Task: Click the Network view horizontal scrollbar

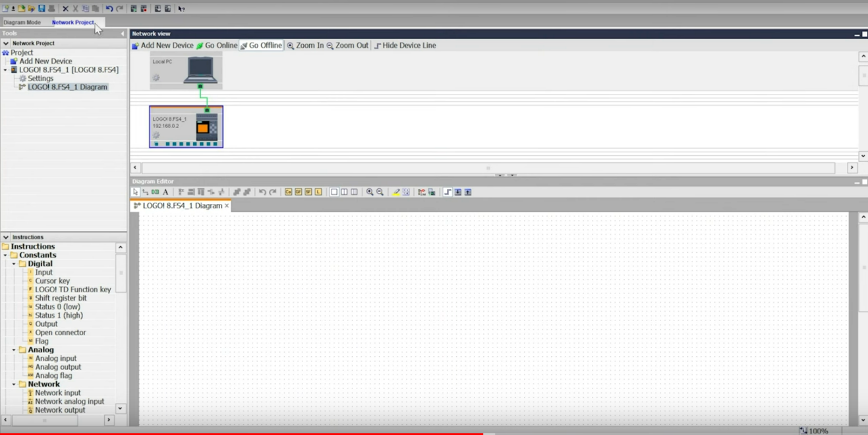Action: (x=488, y=168)
